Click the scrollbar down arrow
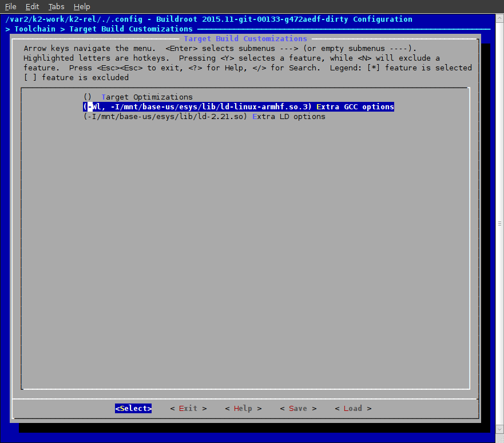This screenshot has width=504, height=443. click(x=499, y=429)
